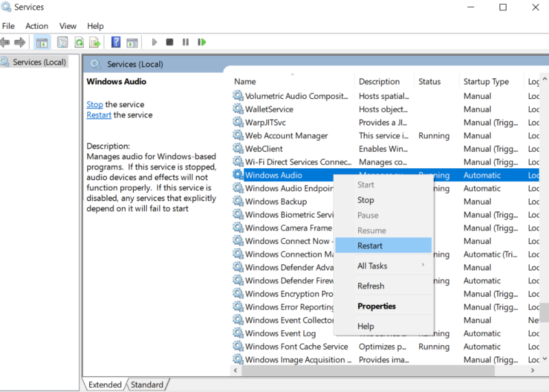Click the Pause Service toolbar icon
The image size is (549, 392).
[x=185, y=43]
